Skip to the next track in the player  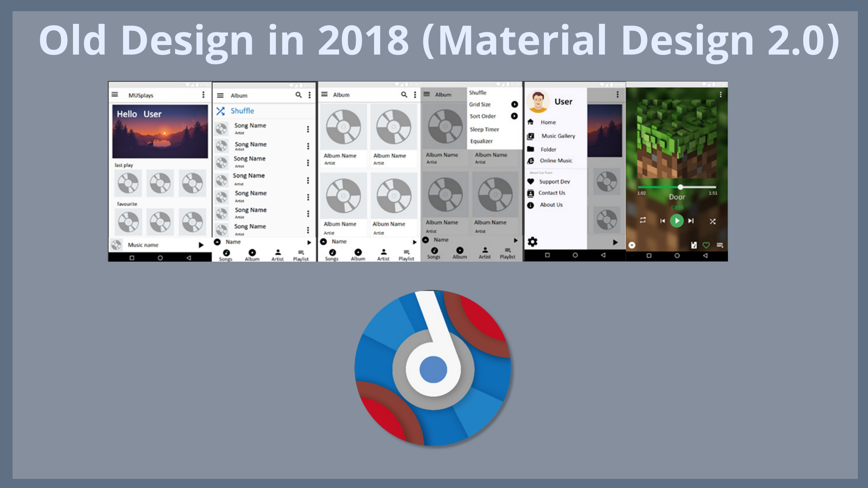(691, 221)
